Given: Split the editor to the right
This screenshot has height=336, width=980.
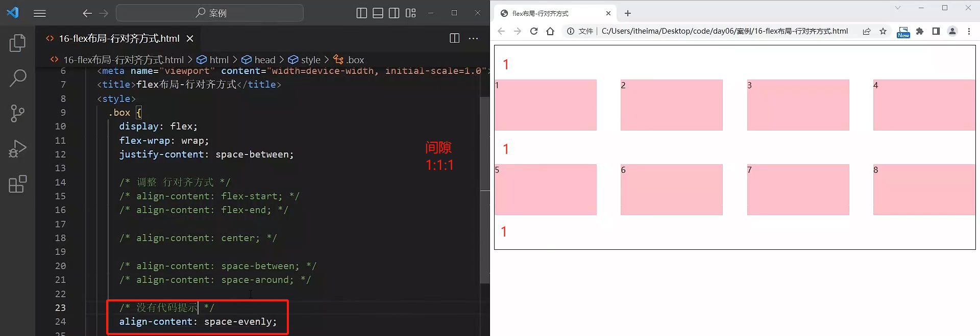Looking at the screenshot, I should [x=454, y=38].
